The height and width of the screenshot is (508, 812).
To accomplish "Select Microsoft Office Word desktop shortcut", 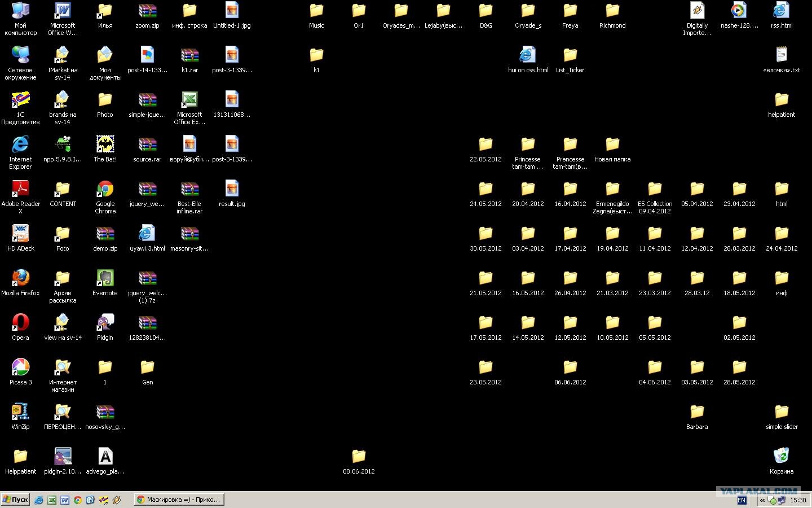I will click(63, 19).
